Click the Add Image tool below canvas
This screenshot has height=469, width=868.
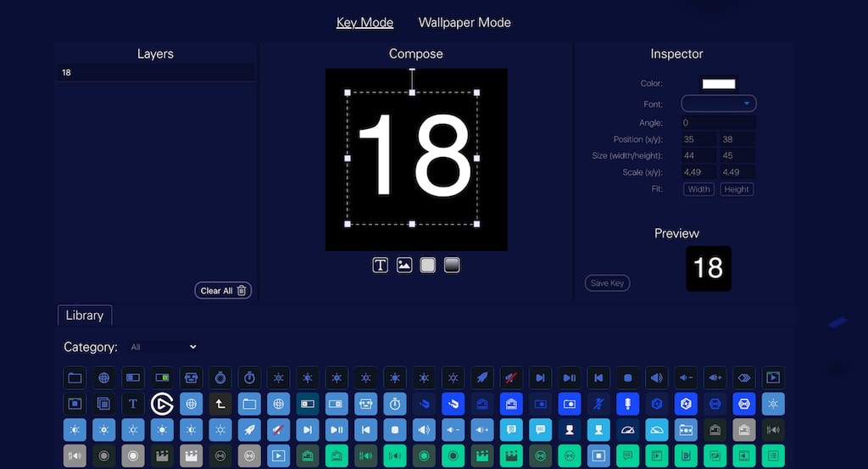(x=404, y=265)
